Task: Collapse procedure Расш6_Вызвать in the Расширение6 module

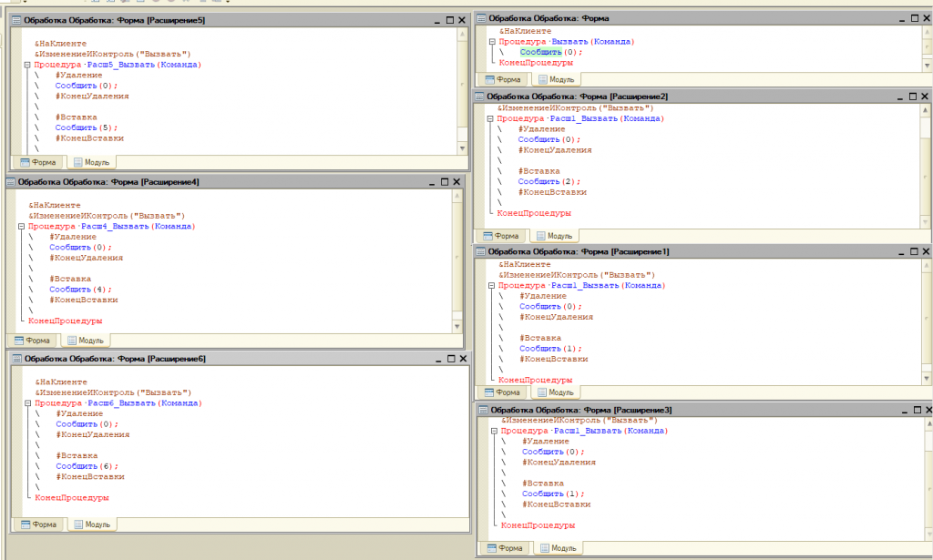Action: coord(26,403)
